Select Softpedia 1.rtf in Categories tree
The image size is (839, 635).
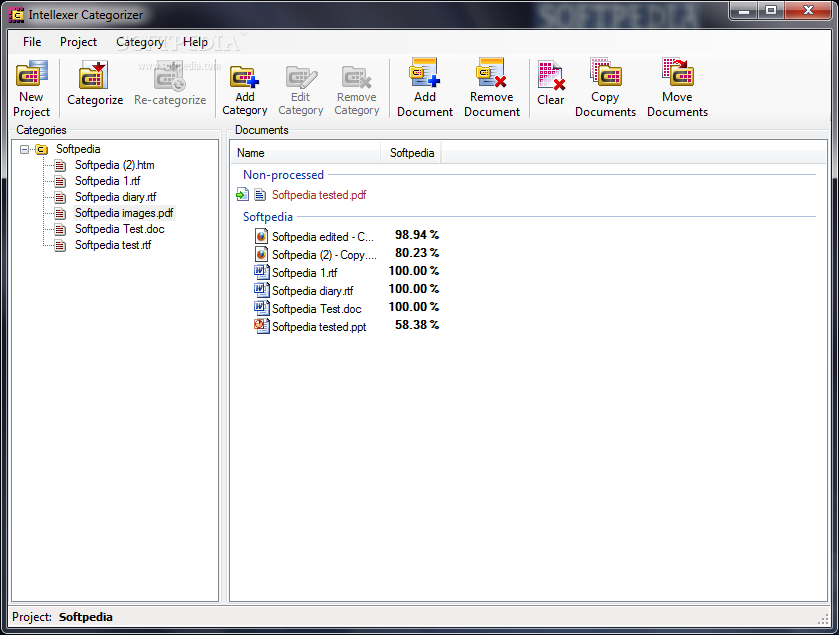click(x=108, y=181)
